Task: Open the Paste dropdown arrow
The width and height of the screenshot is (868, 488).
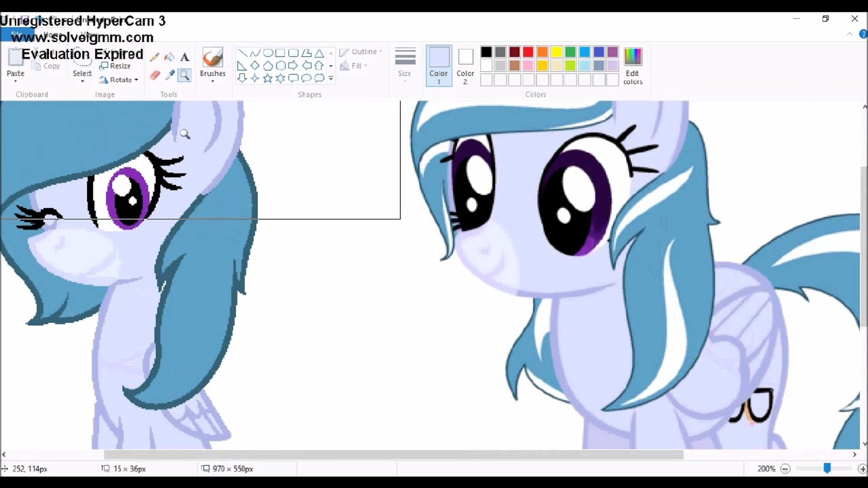Action: click(x=15, y=81)
